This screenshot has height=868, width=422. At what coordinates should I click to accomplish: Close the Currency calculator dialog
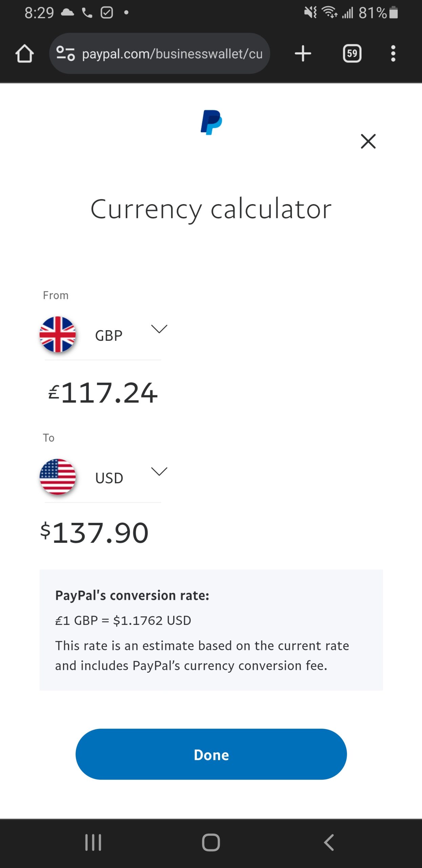368,141
